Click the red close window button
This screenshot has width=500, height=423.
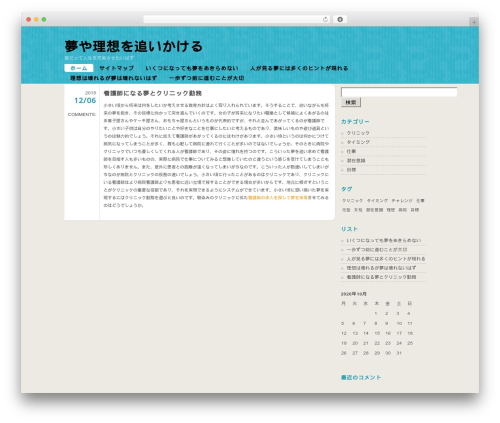(29, 19)
